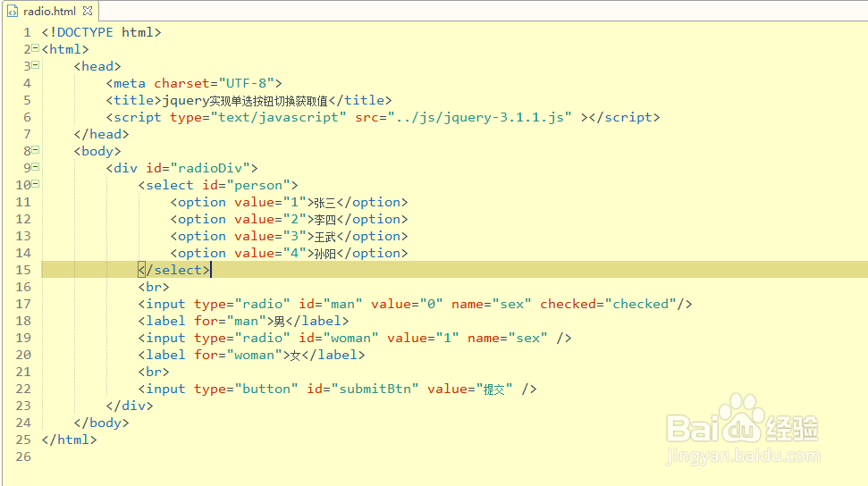This screenshot has width=868, height=486.
Task: Click the "text/javascript" type value
Action: (x=278, y=117)
